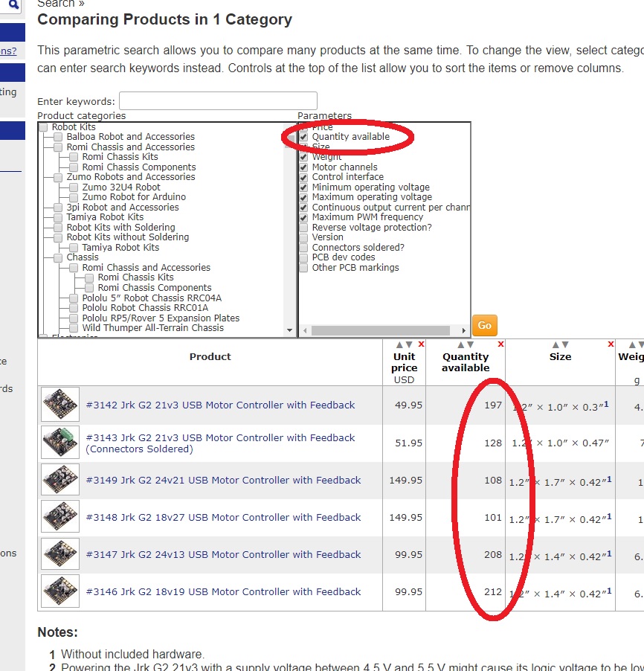This screenshot has width=644, height=671.
Task: Remove the Size column
Action: [611, 344]
